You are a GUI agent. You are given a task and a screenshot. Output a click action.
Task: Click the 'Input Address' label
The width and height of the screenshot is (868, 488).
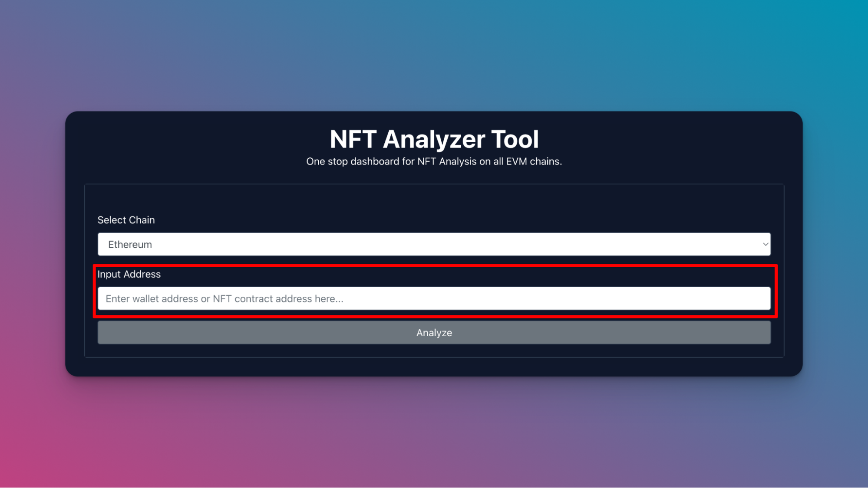(129, 274)
